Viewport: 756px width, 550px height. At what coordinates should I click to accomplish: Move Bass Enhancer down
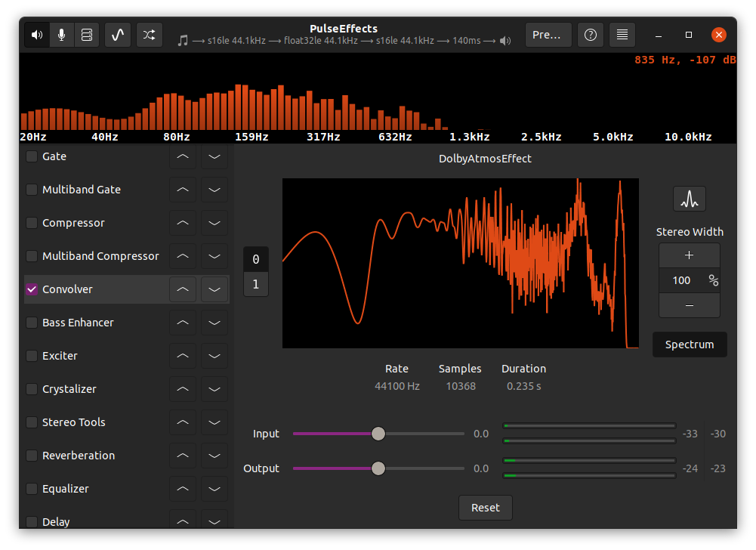coord(214,323)
